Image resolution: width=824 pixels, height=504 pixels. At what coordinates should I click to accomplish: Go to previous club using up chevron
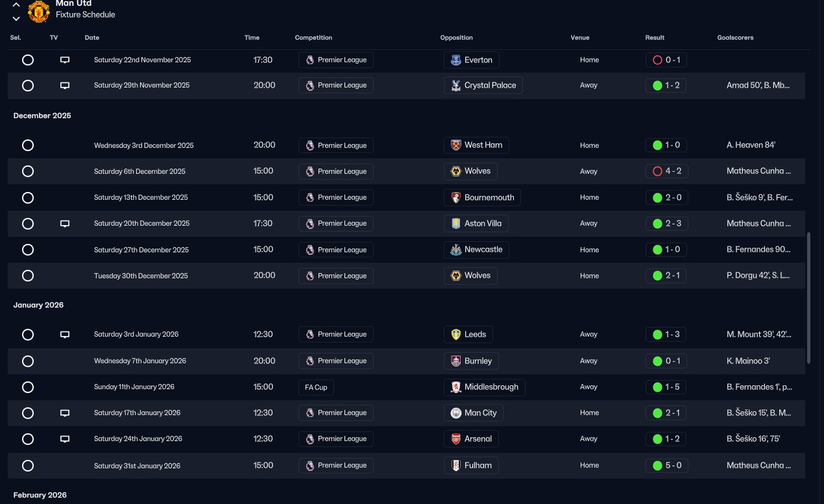(16, 5)
